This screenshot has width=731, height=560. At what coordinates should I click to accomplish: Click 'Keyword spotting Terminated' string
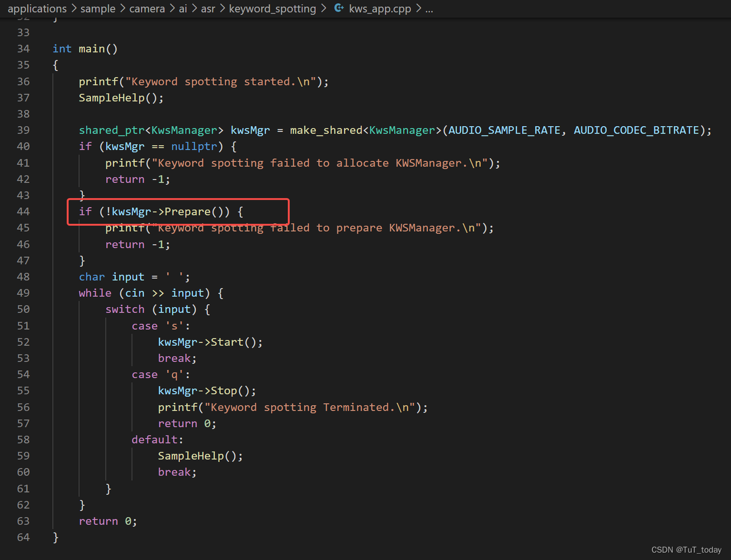pyautogui.click(x=310, y=407)
